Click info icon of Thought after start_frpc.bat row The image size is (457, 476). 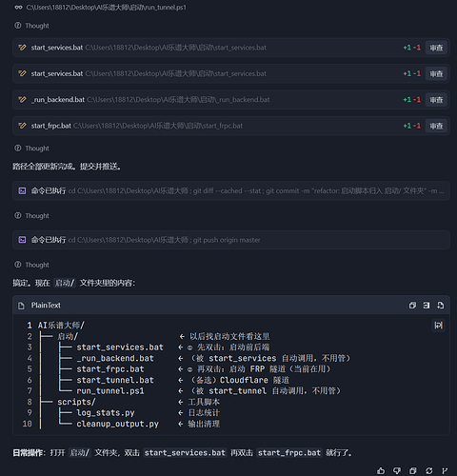pos(18,148)
